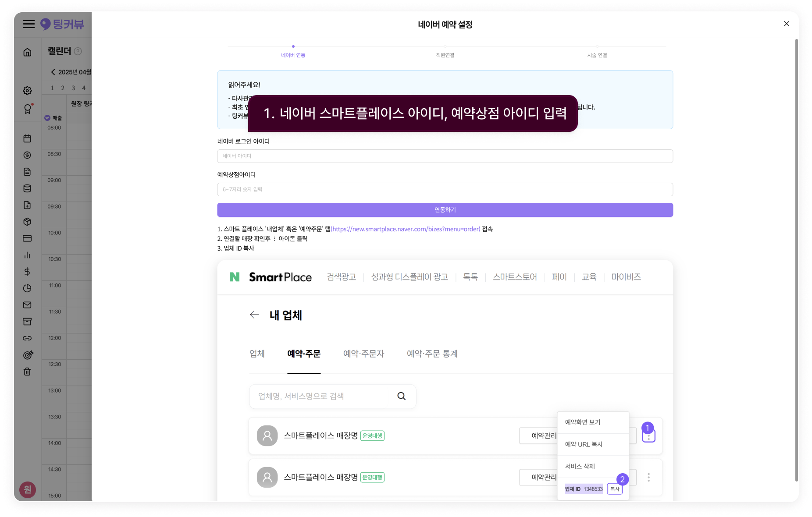The height and width of the screenshot is (517, 812).
Task: Select date 1 in calendar header
Action: (x=52, y=88)
